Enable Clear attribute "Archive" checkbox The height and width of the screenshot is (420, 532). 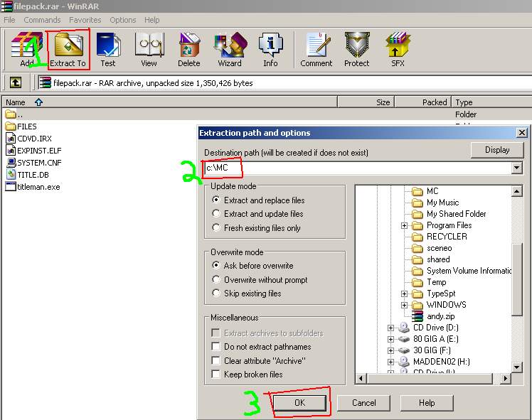tap(216, 360)
